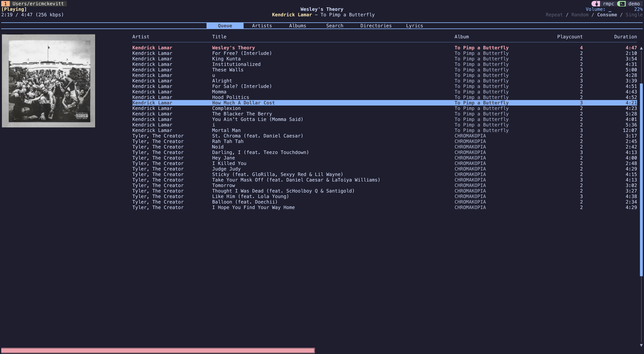This screenshot has height=354, width=644.
Task: Select "Take Your Mask Off" track row
Action: click(385, 180)
